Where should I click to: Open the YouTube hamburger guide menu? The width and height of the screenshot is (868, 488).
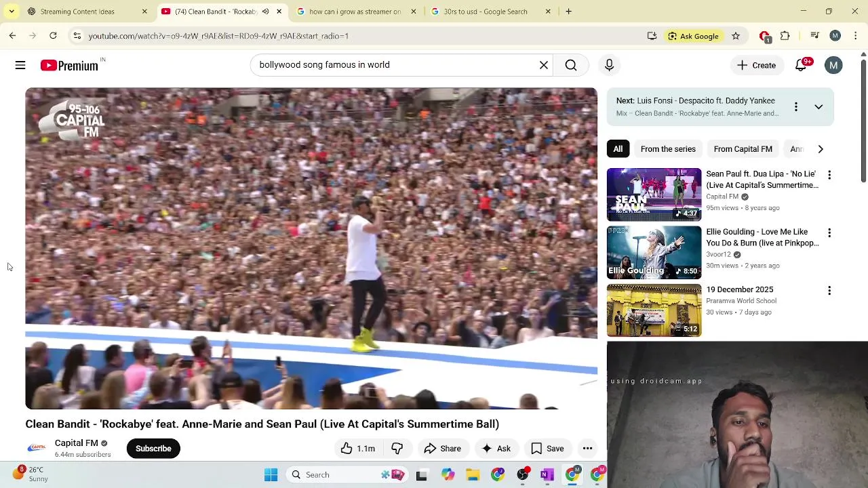pyautogui.click(x=20, y=65)
